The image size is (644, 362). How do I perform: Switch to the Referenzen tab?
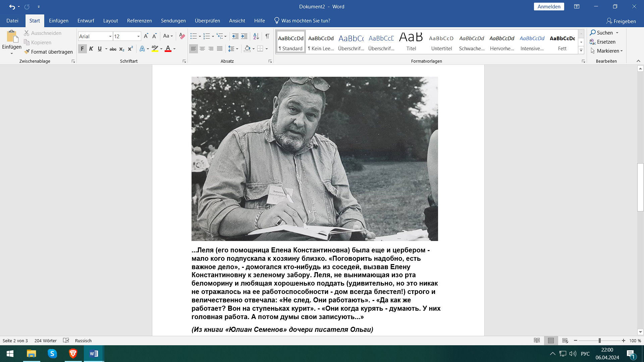pos(139,21)
